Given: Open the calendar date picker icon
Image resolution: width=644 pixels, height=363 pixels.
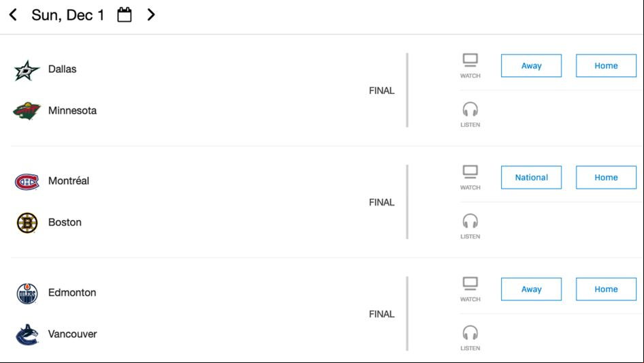Looking at the screenshot, I should (125, 15).
